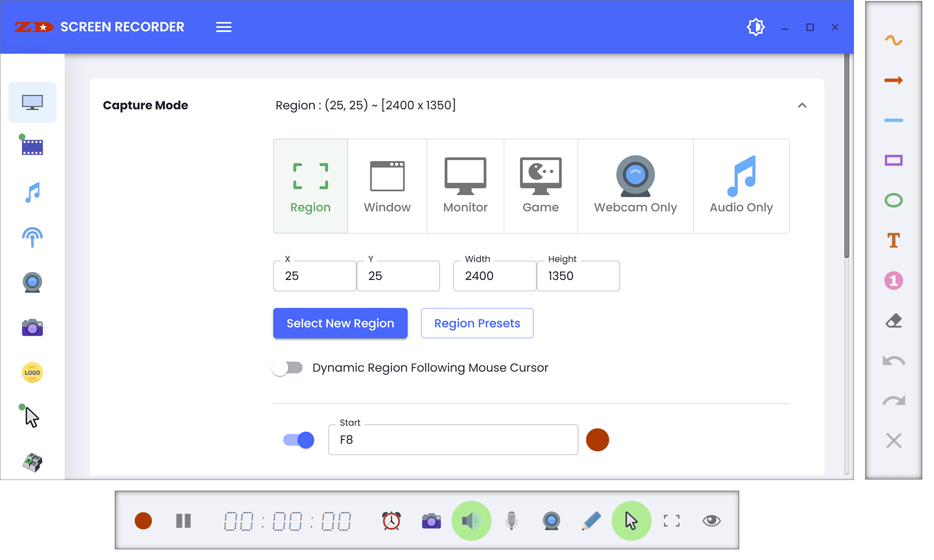
Task: Open the LOGO watermark sidebar icon
Action: [x=33, y=373]
